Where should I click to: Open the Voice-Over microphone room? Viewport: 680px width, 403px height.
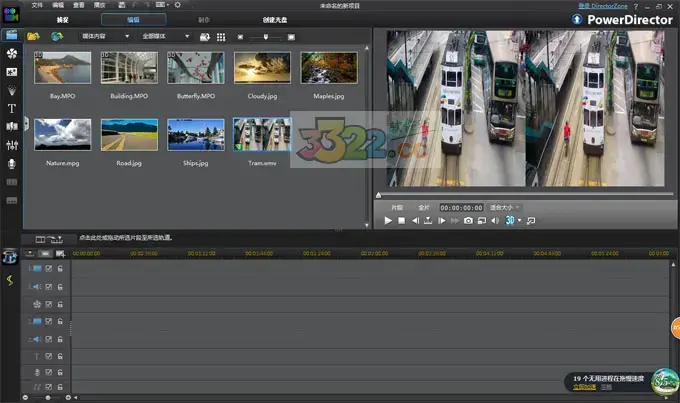click(12, 163)
